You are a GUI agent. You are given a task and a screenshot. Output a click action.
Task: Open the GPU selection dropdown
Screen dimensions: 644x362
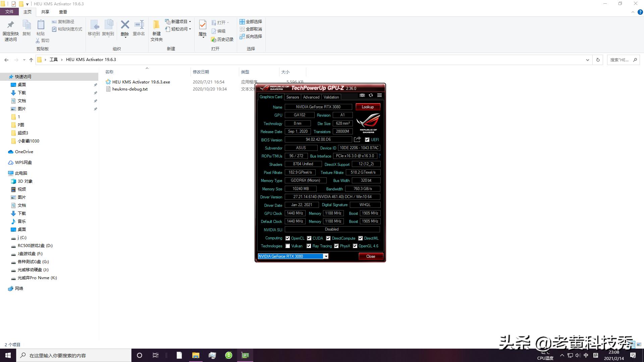(x=325, y=256)
